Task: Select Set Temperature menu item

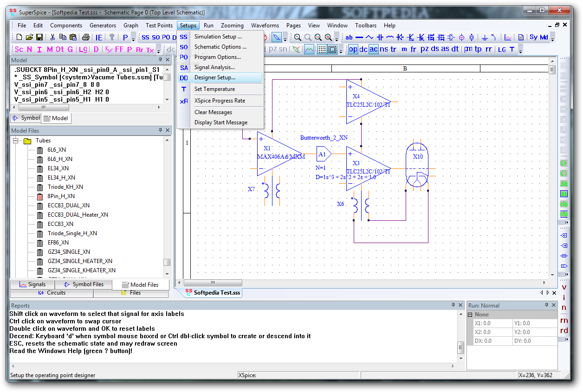Action: point(221,89)
